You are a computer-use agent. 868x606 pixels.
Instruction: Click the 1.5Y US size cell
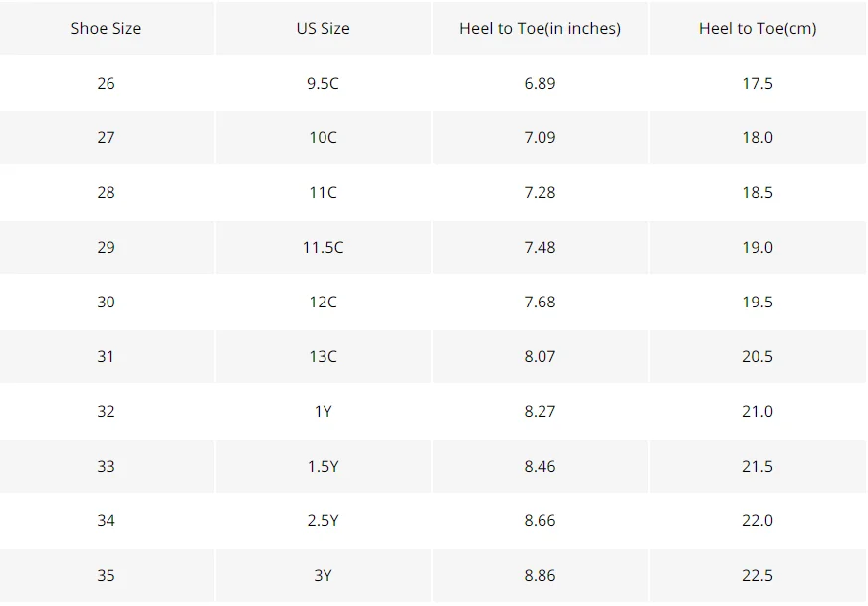(323, 466)
